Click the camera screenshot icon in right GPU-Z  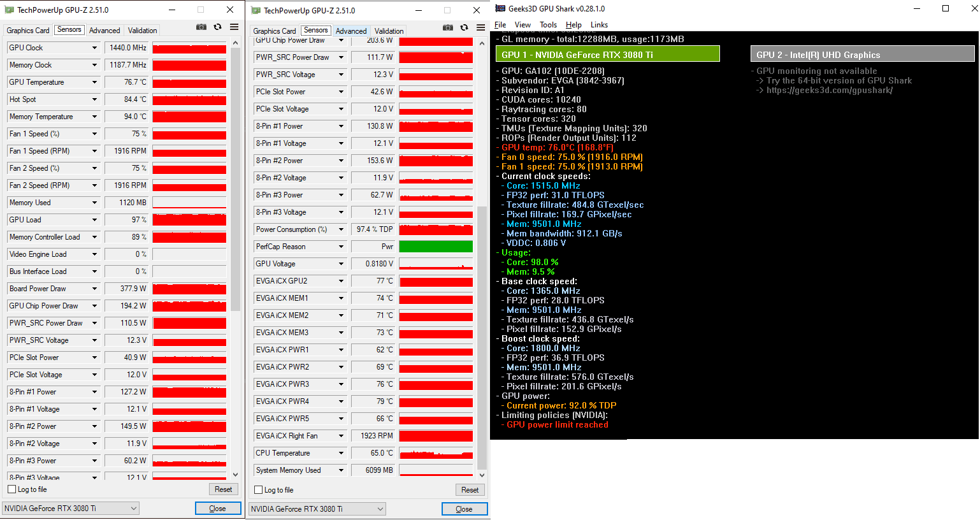(x=448, y=27)
